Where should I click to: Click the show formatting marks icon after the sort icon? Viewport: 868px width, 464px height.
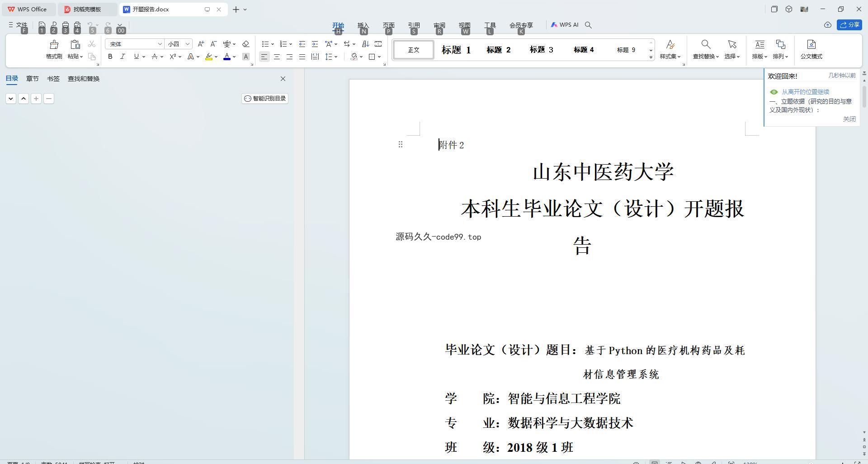(x=378, y=44)
